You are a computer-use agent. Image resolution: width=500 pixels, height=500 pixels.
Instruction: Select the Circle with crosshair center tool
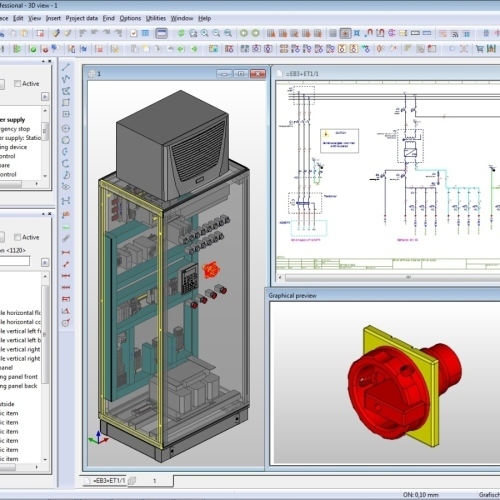click(66, 128)
